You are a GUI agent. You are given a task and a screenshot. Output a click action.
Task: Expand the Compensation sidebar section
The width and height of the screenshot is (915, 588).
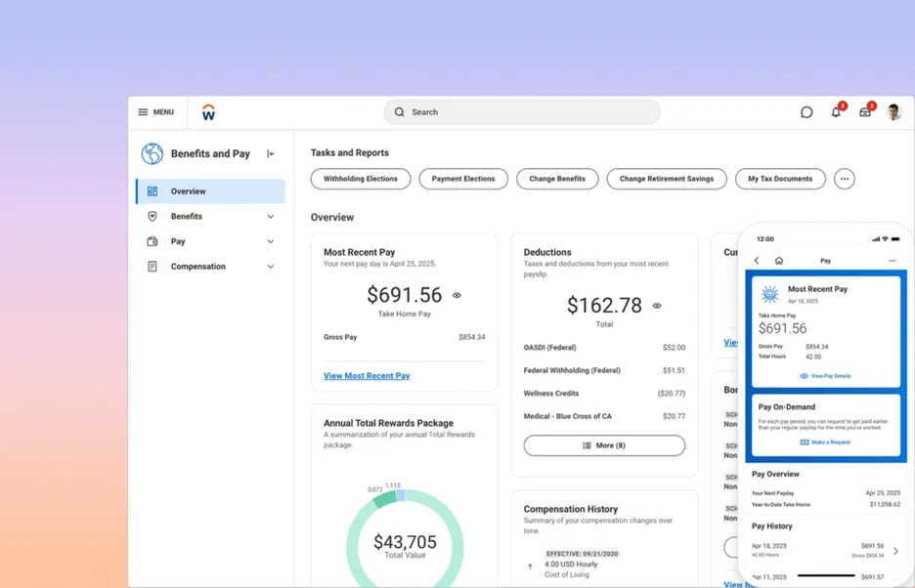(x=270, y=266)
